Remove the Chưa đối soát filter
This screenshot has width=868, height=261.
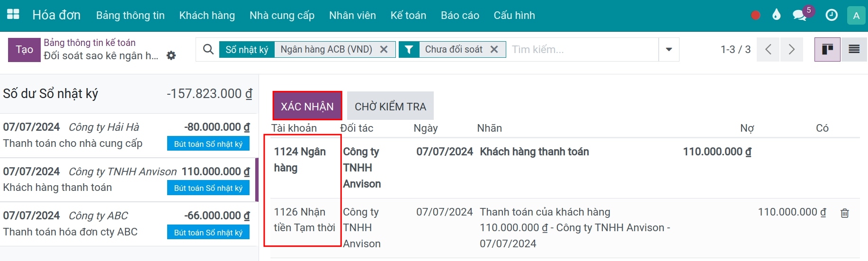494,49
